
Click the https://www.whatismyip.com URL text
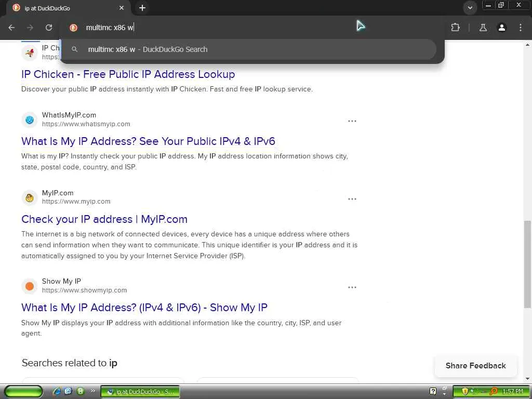pyautogui.click(x=86, y=124)
